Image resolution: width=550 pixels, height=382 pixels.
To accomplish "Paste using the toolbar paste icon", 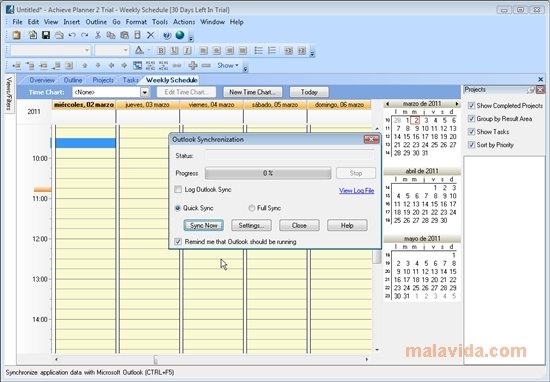I will click(125, 35).
